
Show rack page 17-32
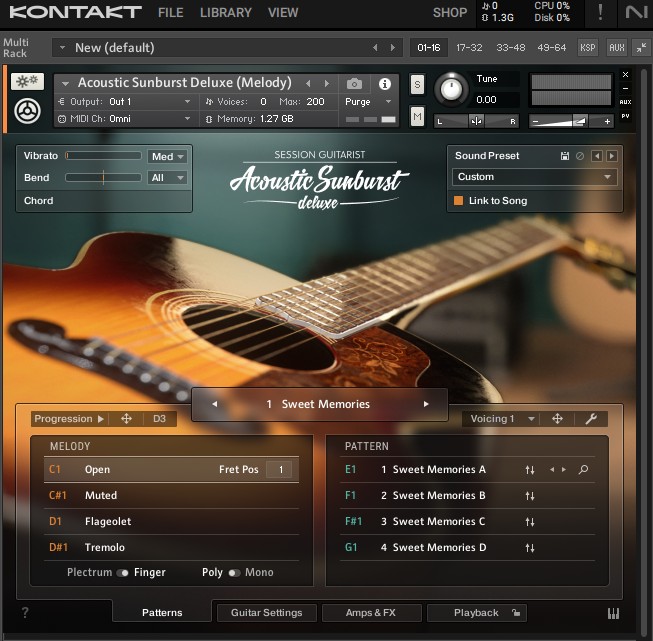coord(469,47)
